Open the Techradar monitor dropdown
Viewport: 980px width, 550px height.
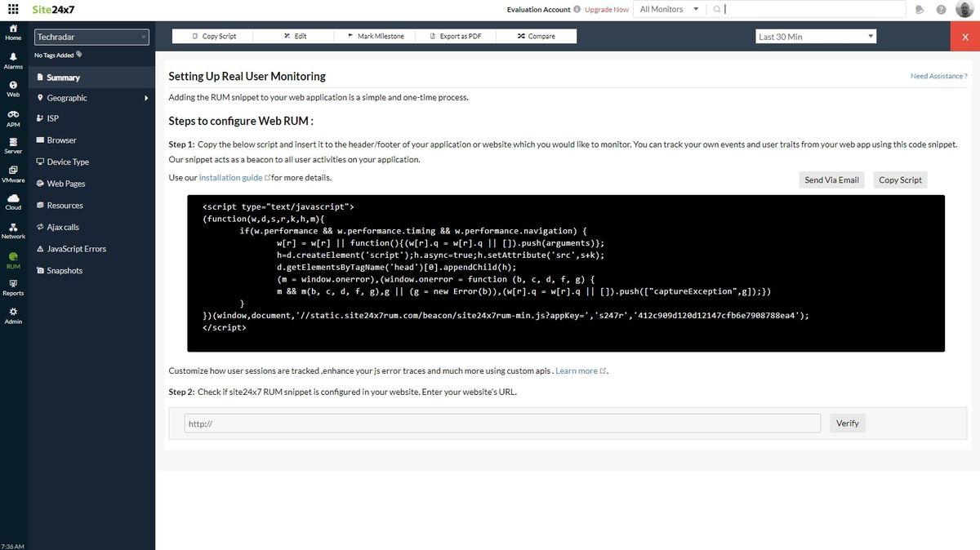point(91,37)
